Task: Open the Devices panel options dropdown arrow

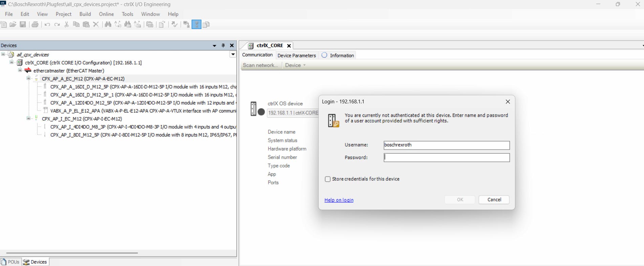Action: pos(214,46)
